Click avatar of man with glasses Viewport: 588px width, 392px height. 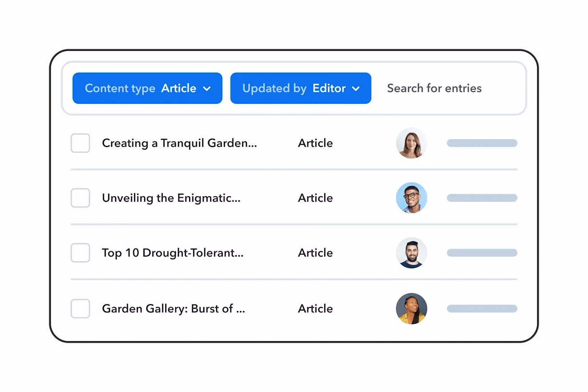click(411, 198)
